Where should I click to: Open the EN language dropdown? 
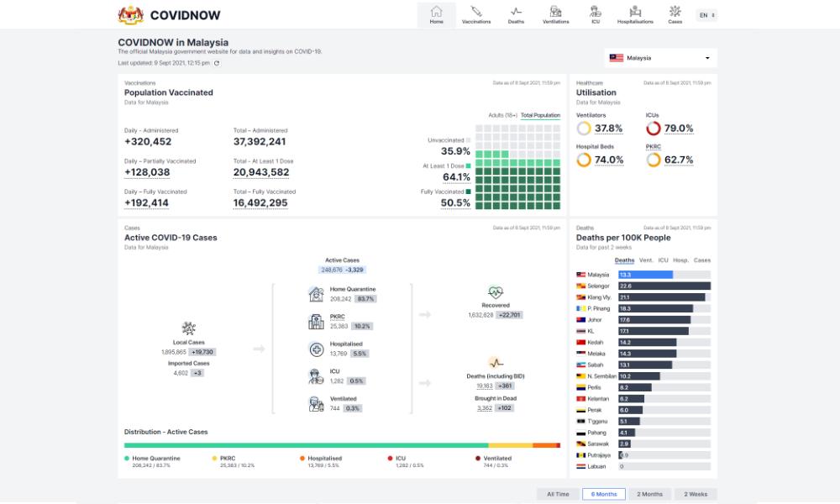point(706,15)
